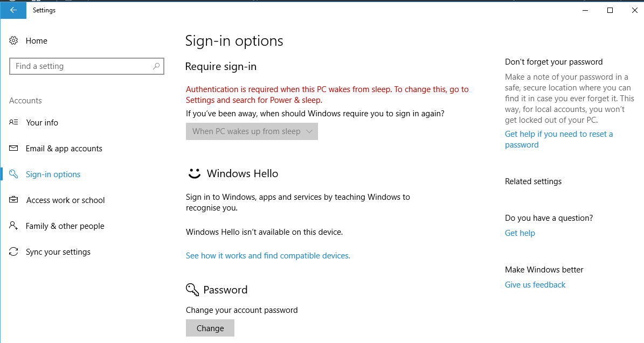Image resolution: width=644 pixels, height=343 pixels.
Task: Click the Your info person icon
Action: point(13,122)
